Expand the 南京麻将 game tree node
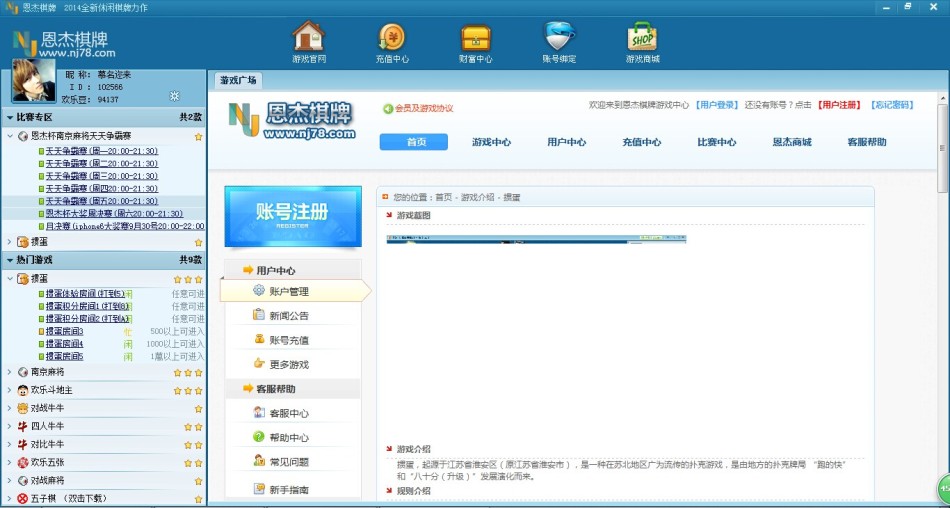Viewport: 950px width, 508px height. pyautogui.click(x=9, y=372)
